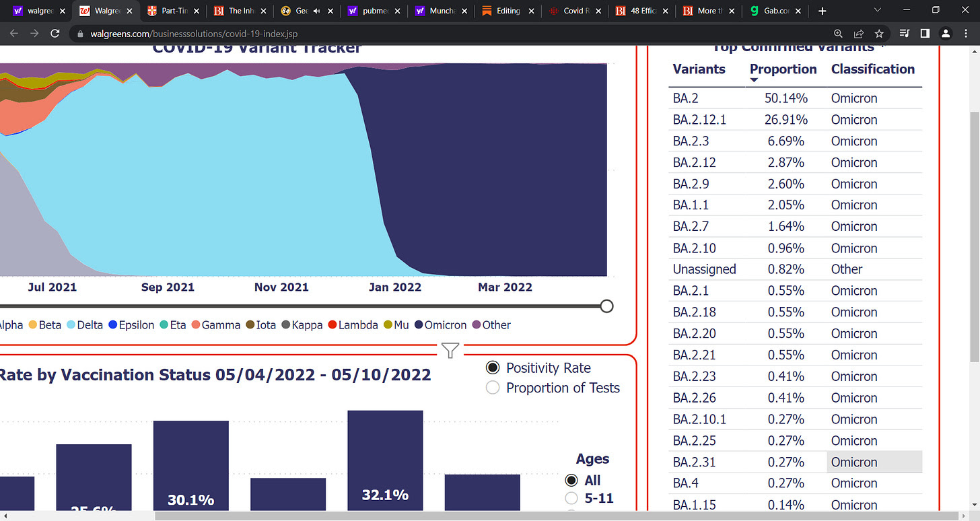Image resolution: width=980 pixels, height=521 pixels.
Task: Click the address bar URL
Action: 194,33
